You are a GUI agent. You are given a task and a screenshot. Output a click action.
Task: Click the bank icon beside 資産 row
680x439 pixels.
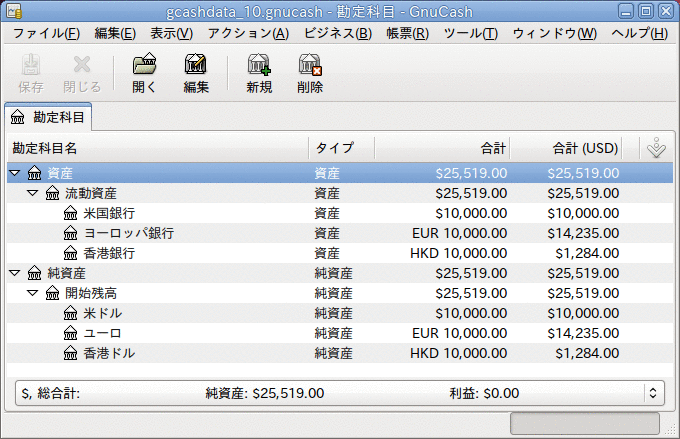coord(35,173)
